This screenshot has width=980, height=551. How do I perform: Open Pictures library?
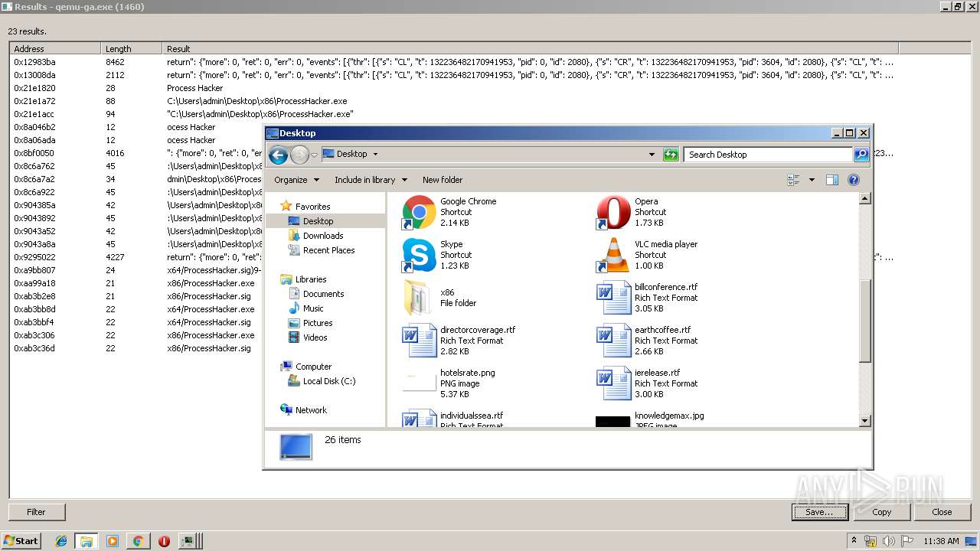[318, 322]
